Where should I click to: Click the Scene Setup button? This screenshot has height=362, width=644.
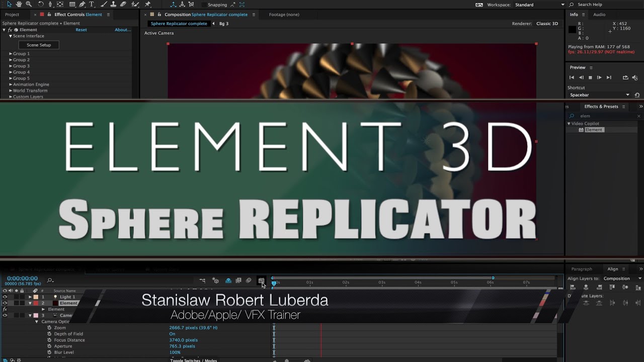point(39,45)
